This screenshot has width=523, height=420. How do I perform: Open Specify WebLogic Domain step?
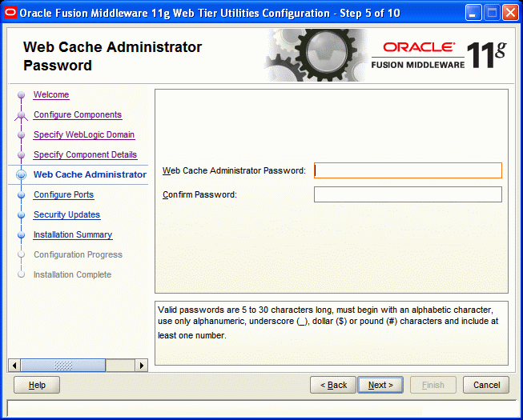click(84, 135)
